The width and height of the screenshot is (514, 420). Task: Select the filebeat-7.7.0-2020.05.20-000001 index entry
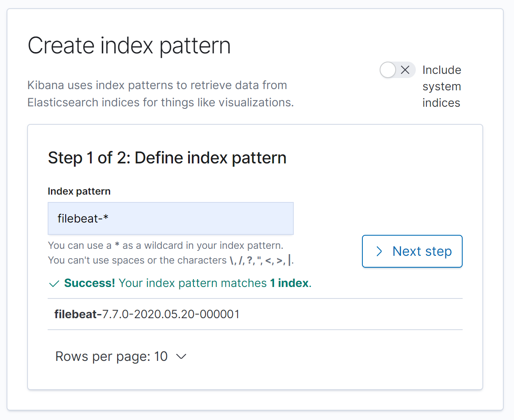tap(147, 314)
